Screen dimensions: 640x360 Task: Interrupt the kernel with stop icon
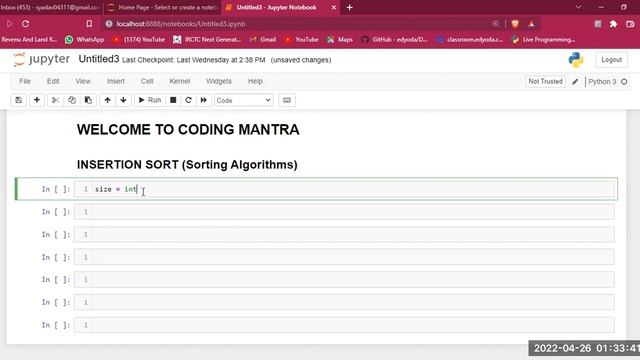tap(173, 100)
